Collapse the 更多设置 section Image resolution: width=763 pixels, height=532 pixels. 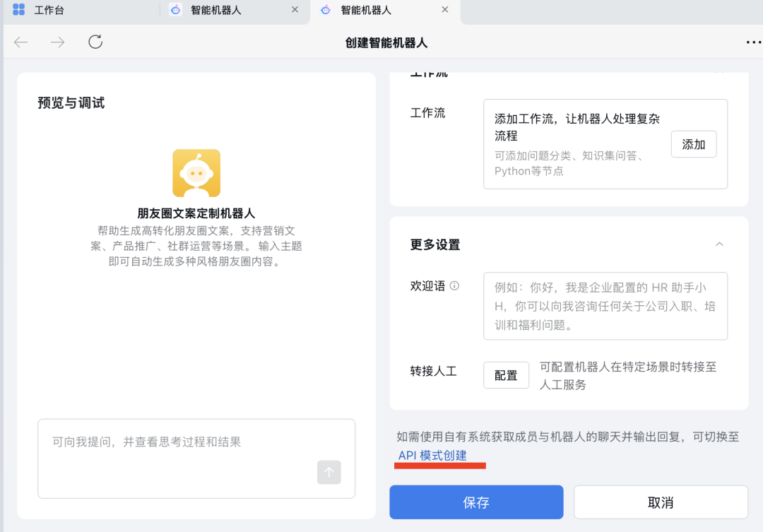(719, 244)
